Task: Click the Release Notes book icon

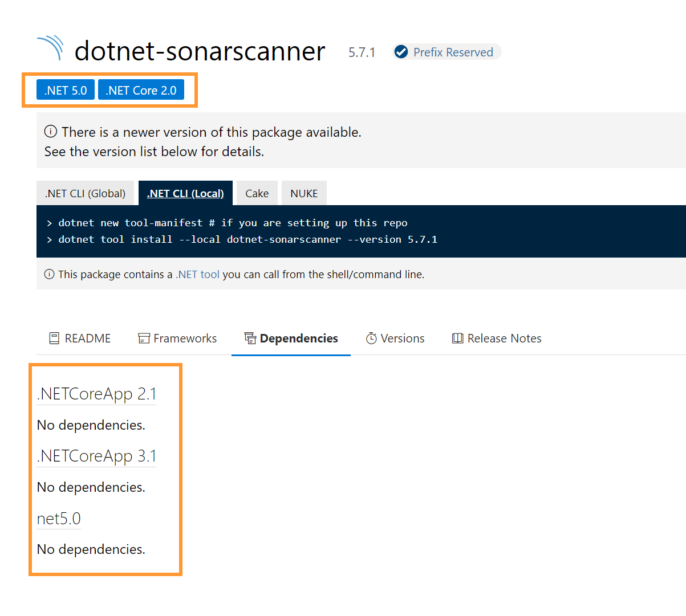Action: coord(457,338)
